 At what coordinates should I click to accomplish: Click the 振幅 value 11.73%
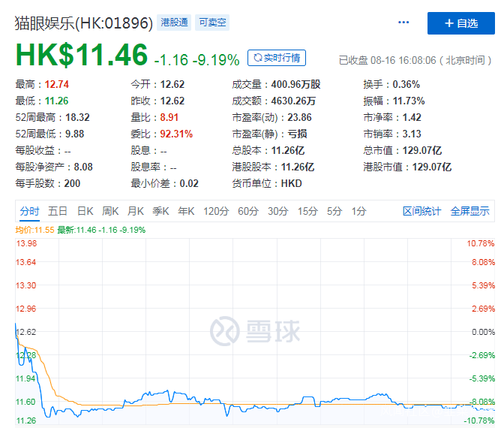click(x=409, y=101)
